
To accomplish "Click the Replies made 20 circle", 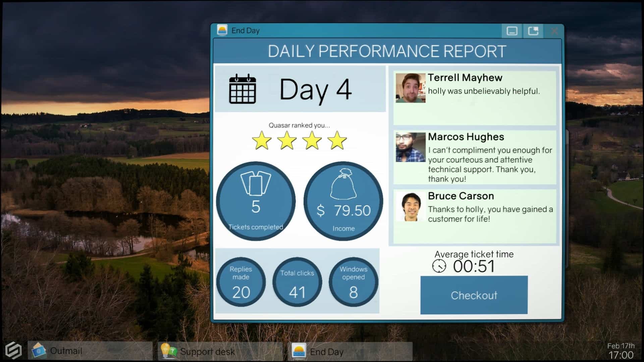I will click(x=241, y=282).
